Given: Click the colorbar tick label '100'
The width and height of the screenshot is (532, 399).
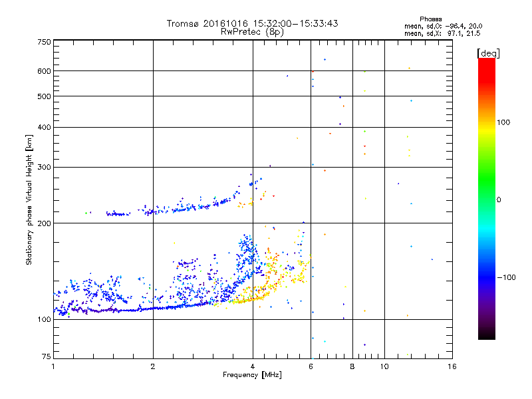Looking at the screenshot, I should [x=503, y=122].
